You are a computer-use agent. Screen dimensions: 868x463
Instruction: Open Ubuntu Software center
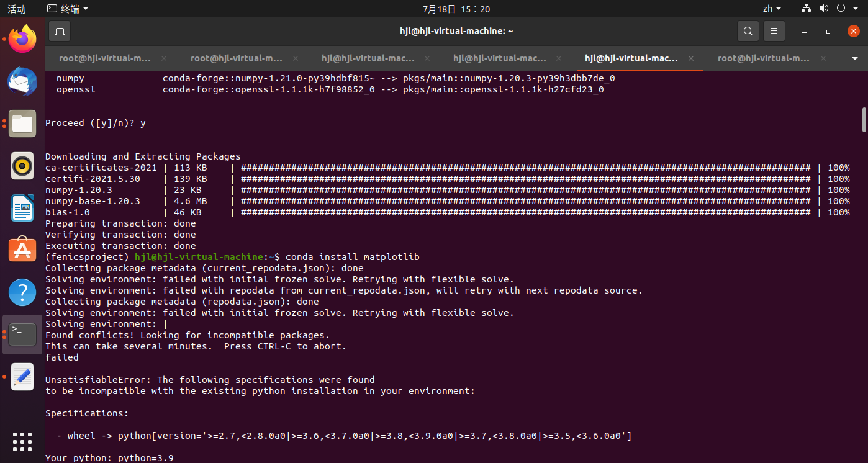22,250
